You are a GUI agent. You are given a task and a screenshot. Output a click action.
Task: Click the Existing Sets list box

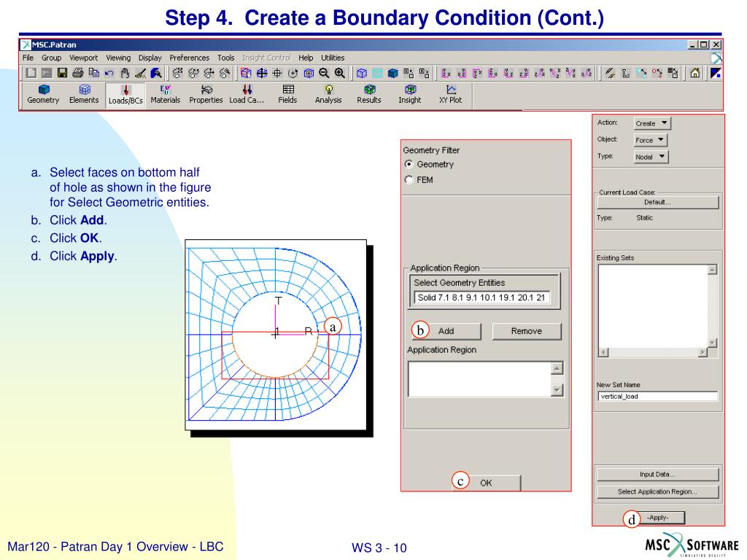[653, 306]
